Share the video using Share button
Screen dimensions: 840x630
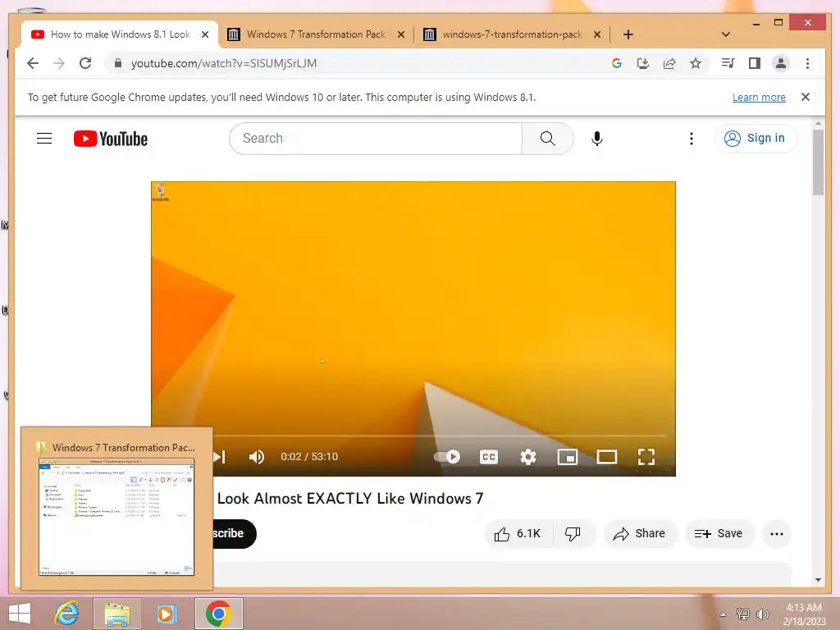pyautogui.click(x=640, y=533)
